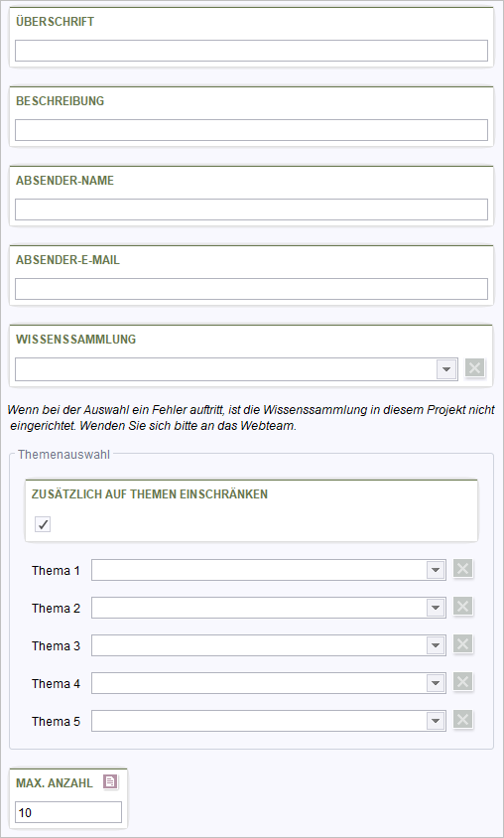Open the Wissenssammlung dropdown arrow

coord(446,369)
